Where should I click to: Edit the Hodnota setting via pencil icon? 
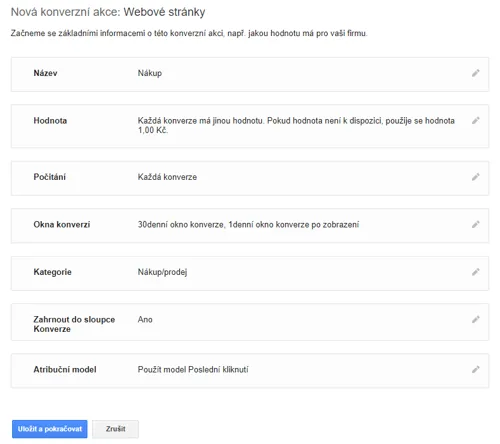tap(476, 120)
